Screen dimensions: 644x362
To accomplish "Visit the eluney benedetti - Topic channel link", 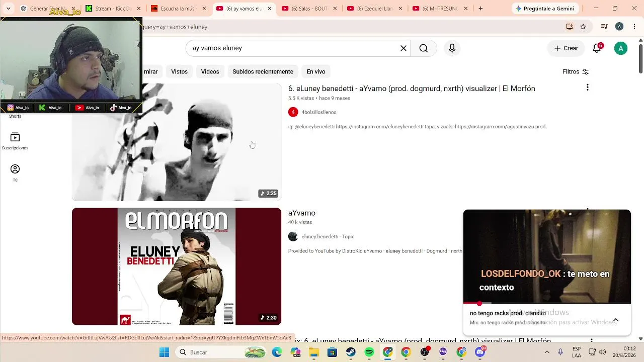I will (328, 237).
